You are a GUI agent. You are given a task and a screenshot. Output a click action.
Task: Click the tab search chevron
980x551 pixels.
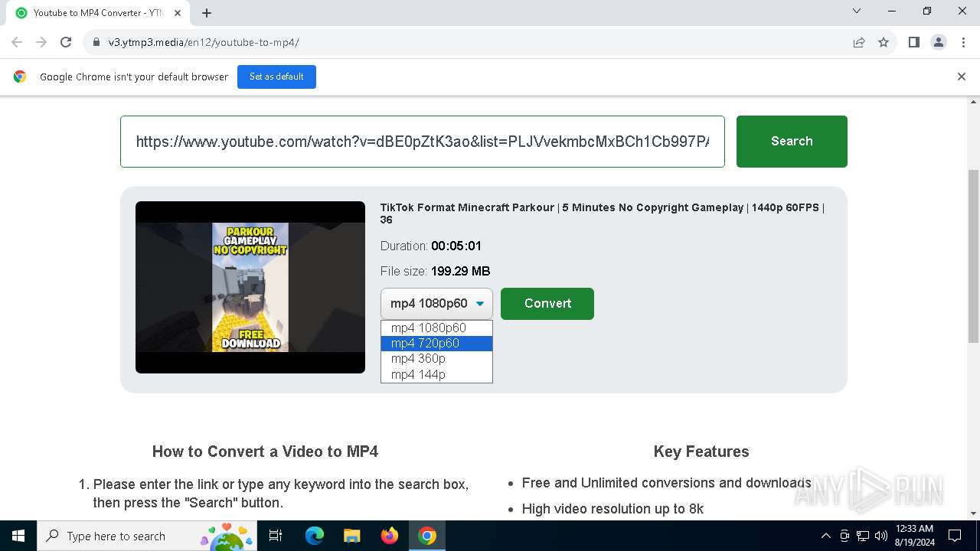point(857,11)
